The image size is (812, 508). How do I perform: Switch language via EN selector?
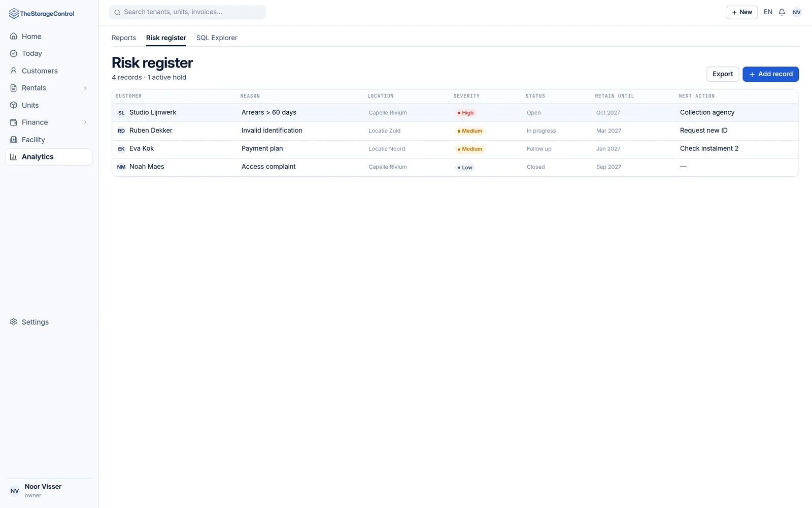(x=768, y=12)
